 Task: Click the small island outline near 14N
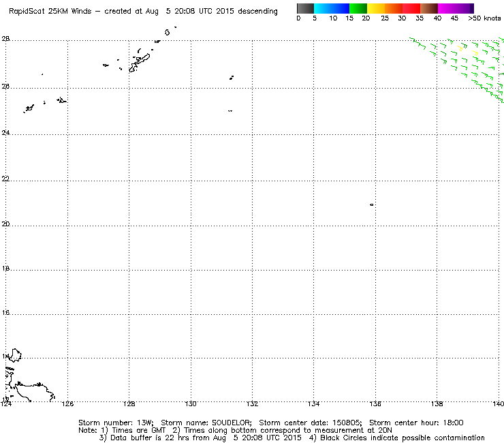point(15,355)
